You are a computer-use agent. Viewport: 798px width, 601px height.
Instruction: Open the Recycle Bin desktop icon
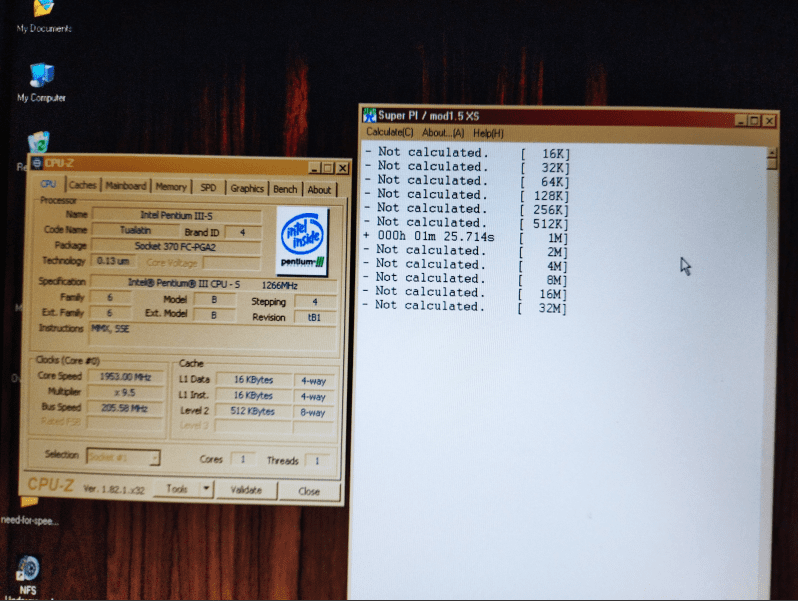(38, 144)
